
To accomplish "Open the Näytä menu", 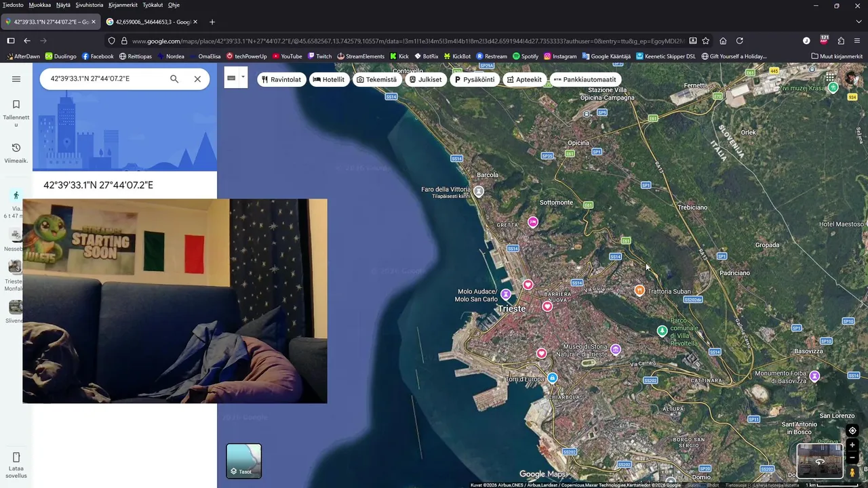I will [x=63, y=5].
